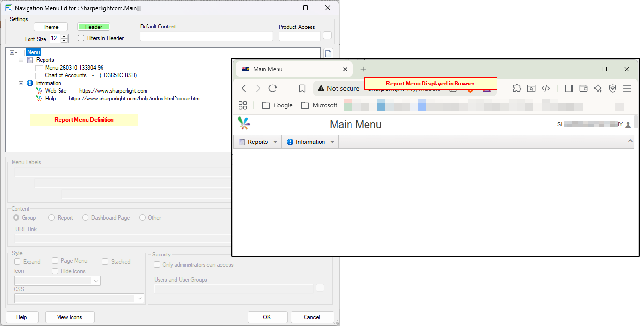Open the Google bookmarks folder
This screenshot has width=644, height=326.
click(277, 105)
